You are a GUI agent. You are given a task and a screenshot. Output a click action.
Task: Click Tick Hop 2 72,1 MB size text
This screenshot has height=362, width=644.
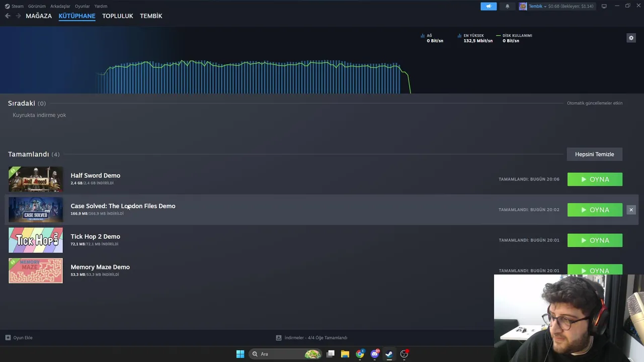(95, 244)
